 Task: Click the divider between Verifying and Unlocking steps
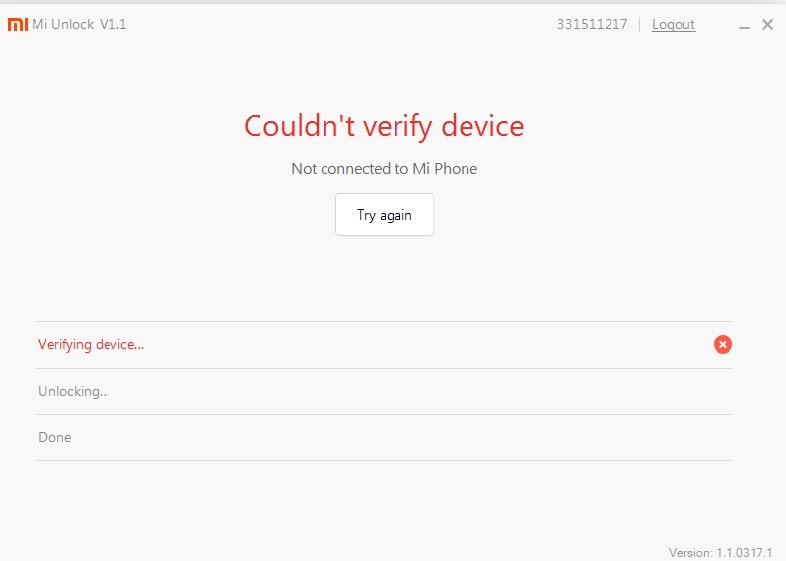coord(384,368)
